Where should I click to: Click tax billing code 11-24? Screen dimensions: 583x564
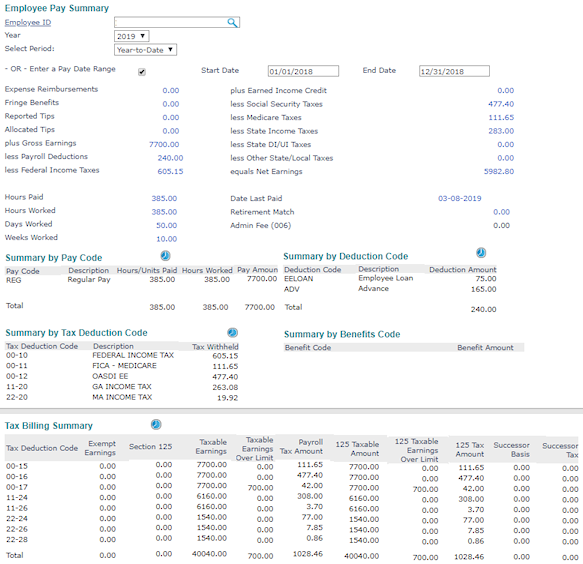17,497
